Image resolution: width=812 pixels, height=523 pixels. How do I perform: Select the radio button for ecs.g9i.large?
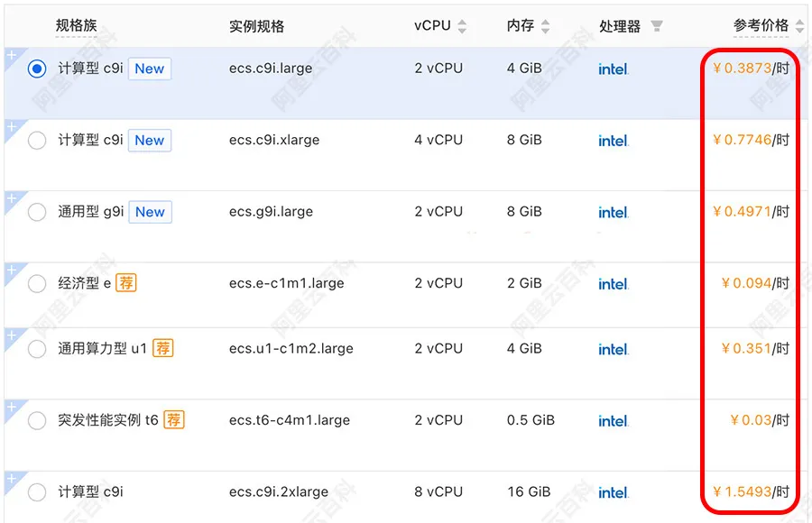coord(36,211)
